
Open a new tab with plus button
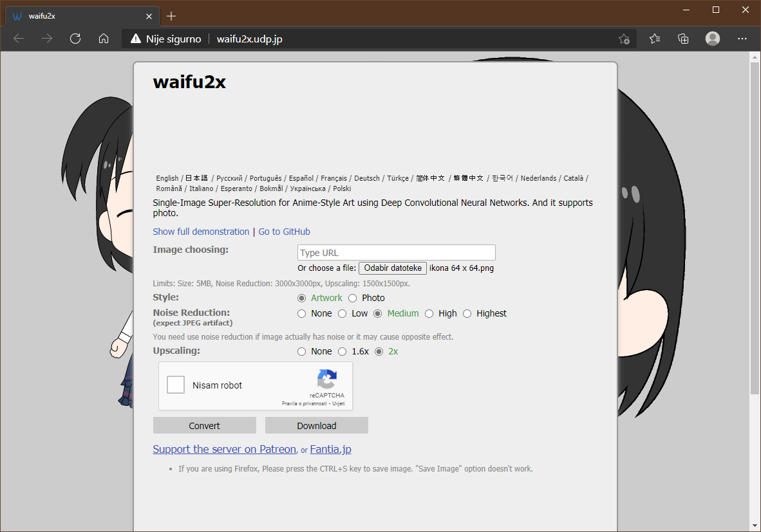click(x=171, y=16)
